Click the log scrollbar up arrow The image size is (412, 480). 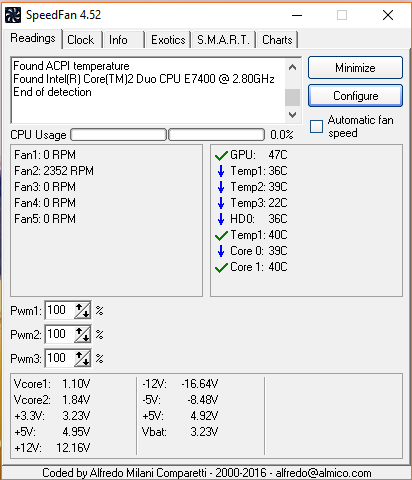point(292,67)
